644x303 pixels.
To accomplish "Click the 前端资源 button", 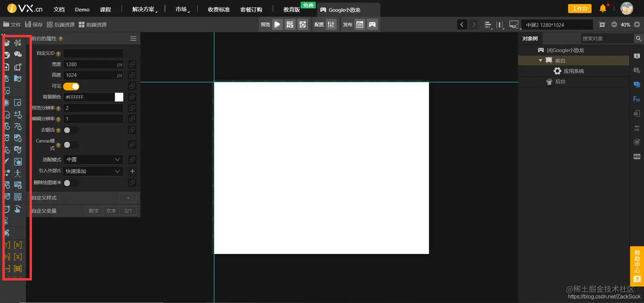I will pos(92,25).
